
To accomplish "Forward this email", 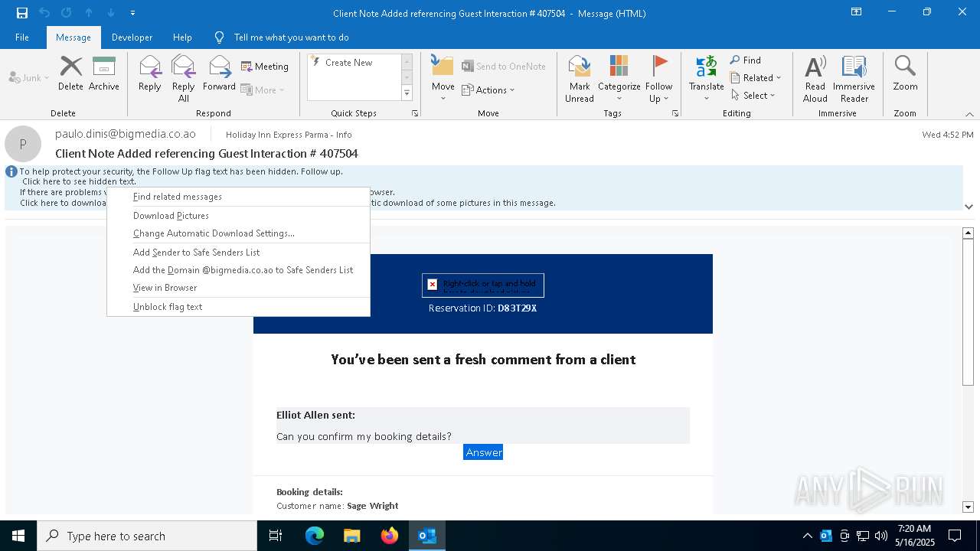I will (x=220, y=73).
